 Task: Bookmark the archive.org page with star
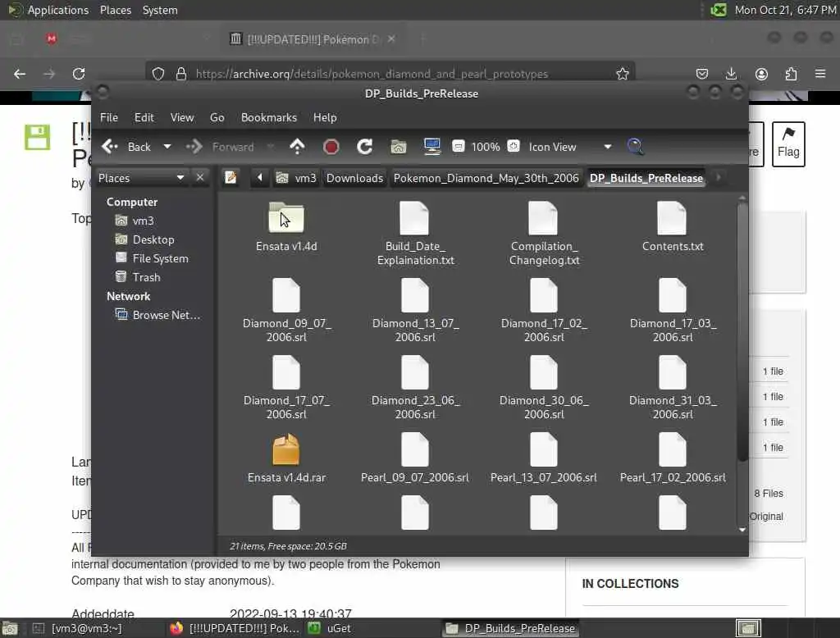(x=622, y=73)
